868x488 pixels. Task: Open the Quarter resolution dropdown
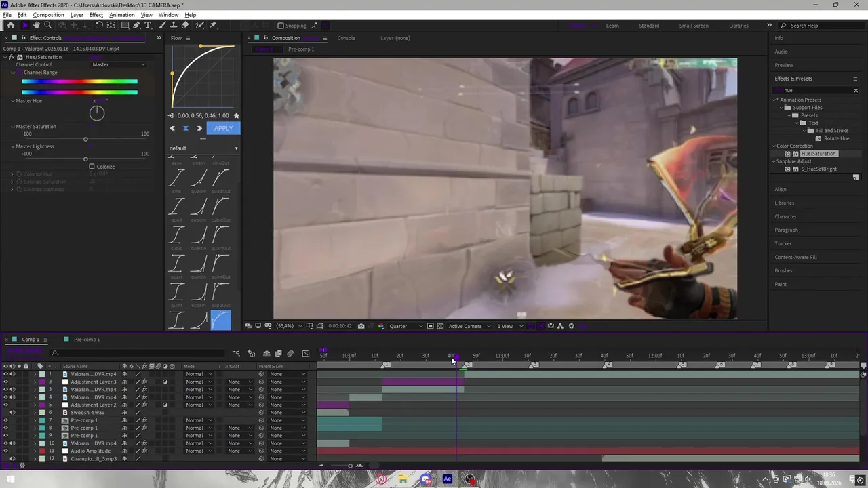(x=406, y=326)
